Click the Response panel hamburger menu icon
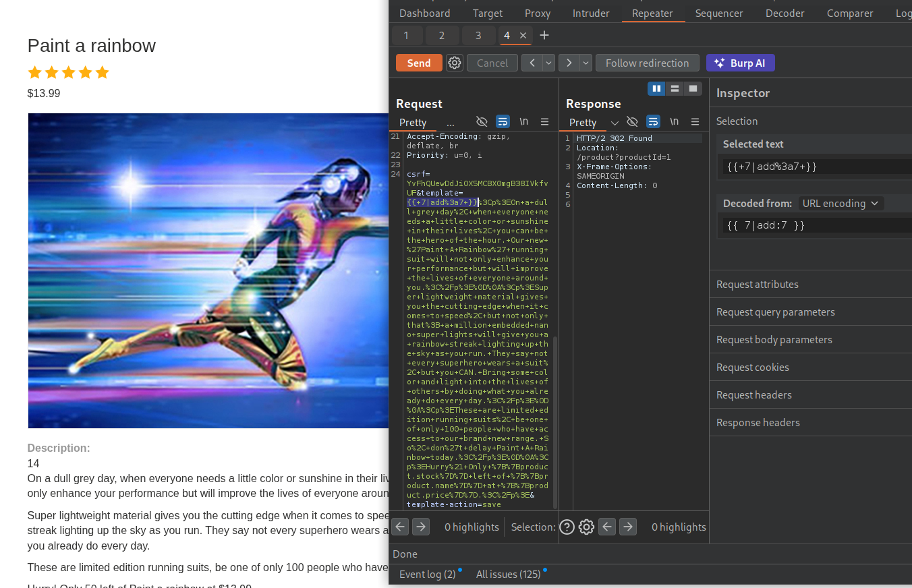The width and height of the screenshot is (912, 588). pyautogui.click(x=695, y=122)
